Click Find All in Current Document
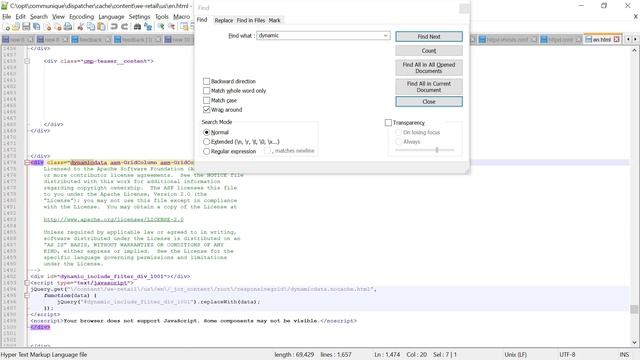640x360 pixels. point(429,87)
